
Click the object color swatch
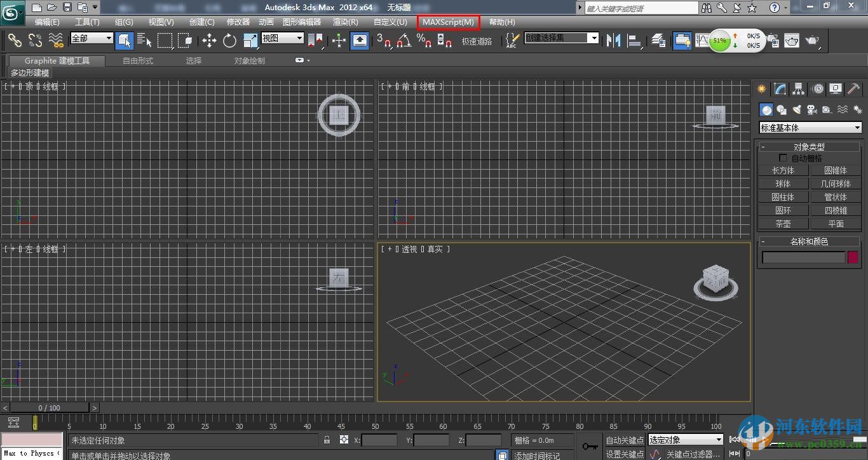point(853,257)
